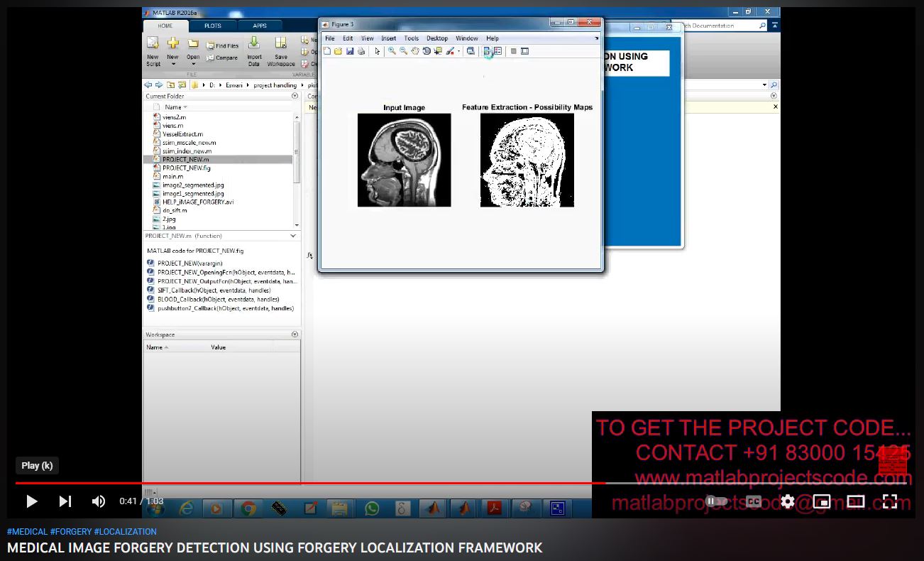
Task: Click the Print Figure icon in Figure 3
Action: click(361, 51)
